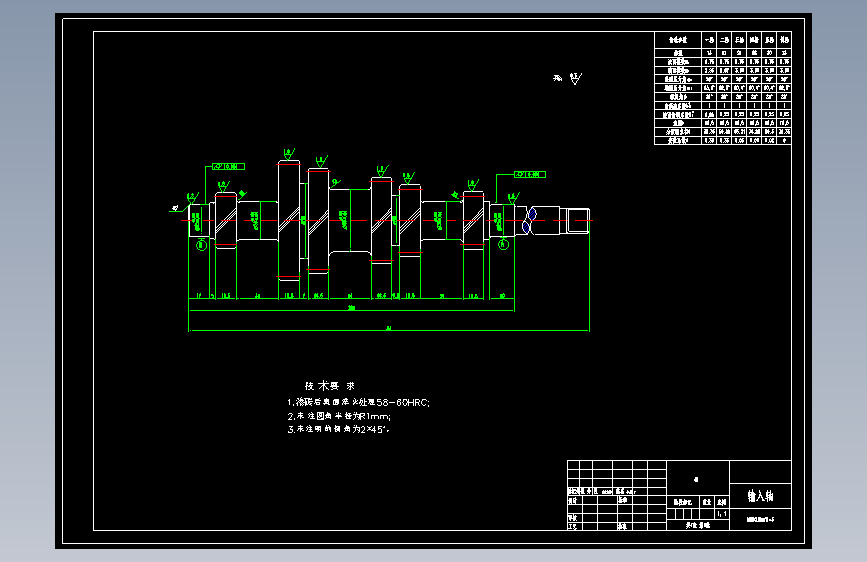Select the tallest gear on the shaft

coord(289,221)
